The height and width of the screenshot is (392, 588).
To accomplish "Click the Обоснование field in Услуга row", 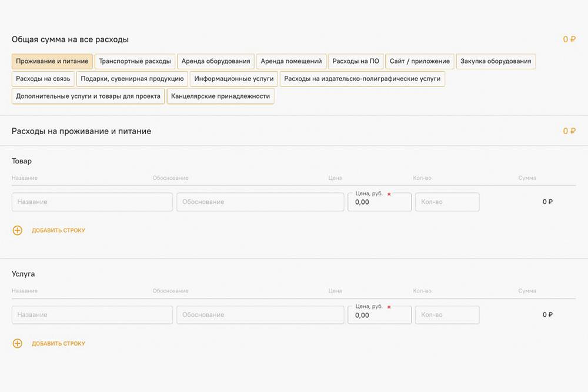I will tap(260, 314).
